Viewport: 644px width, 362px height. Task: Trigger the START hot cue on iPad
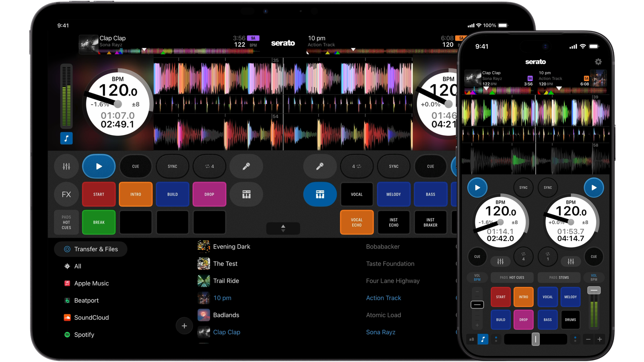point(99,194)
